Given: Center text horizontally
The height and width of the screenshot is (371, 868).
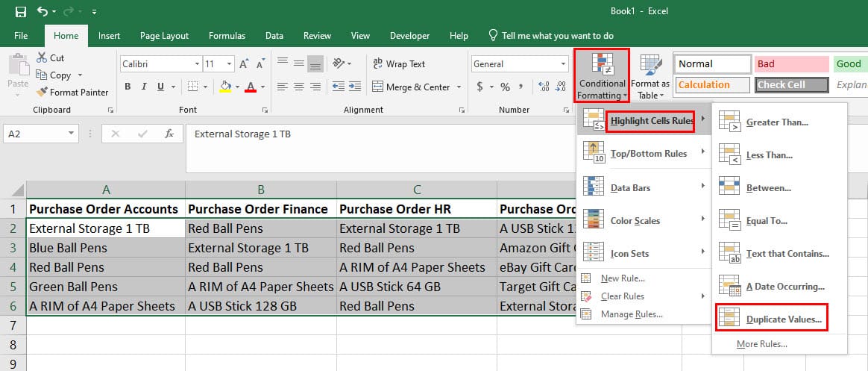Looking at the screenshot, I should click(x=299, y=87).
